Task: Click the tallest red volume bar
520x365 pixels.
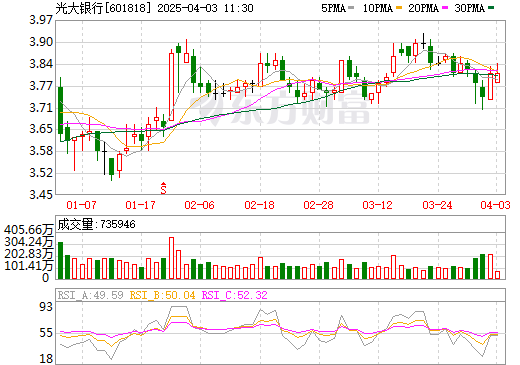Action: coord(171,258)
